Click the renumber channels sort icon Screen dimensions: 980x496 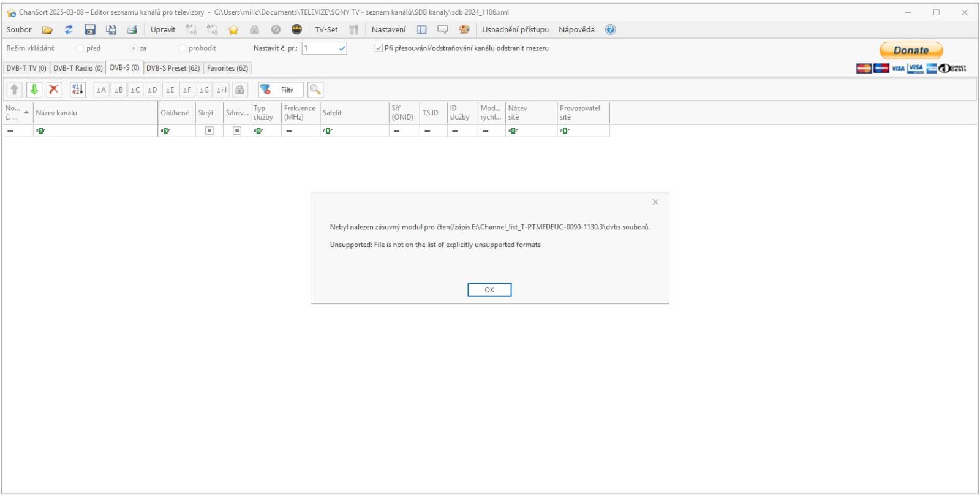pos(77,90)
